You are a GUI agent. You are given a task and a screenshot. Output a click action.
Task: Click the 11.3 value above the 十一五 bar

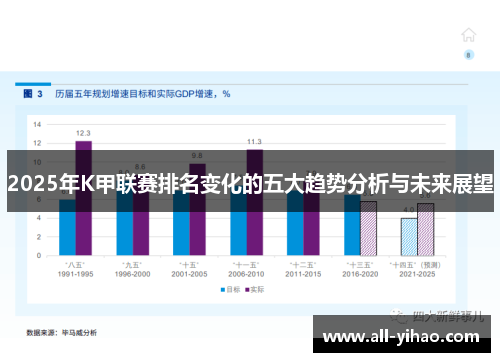coord(254,142)
